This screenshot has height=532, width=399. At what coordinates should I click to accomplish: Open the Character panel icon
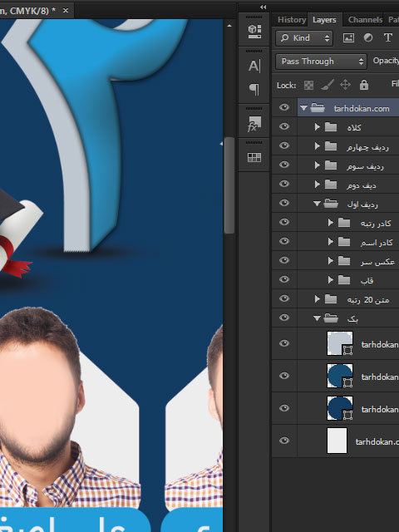point(254,66)
